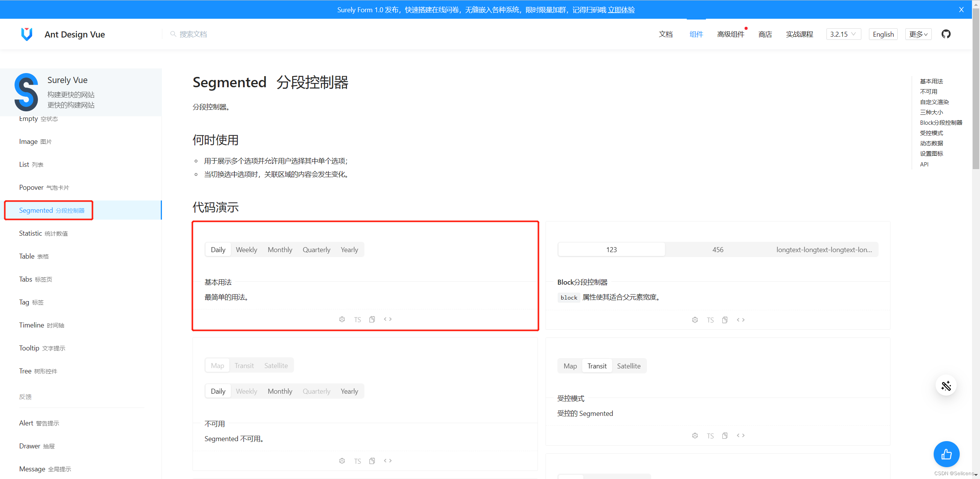Click the magic wand theme editor icon
980x479 pixels.
(x=946, y=386)
